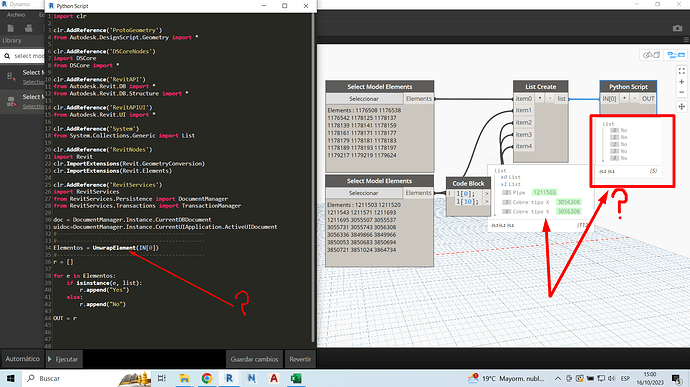Open Task View on the taskbar

[x=161, y=378]
